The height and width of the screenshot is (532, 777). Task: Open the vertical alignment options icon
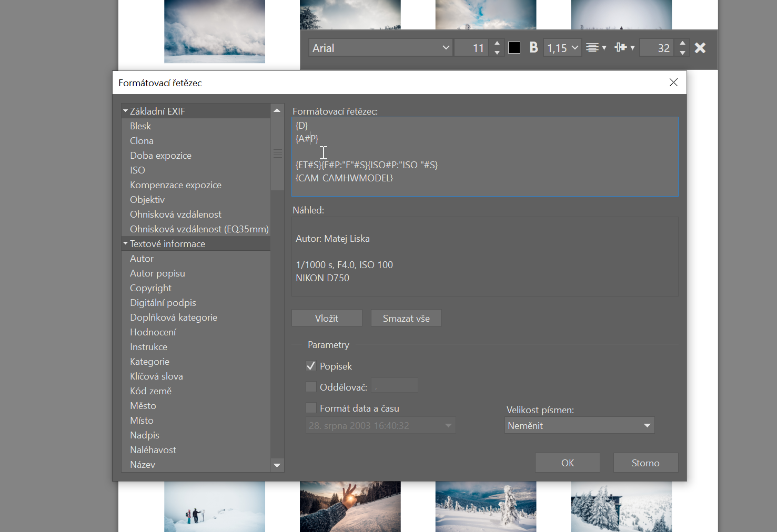(624, 48)
